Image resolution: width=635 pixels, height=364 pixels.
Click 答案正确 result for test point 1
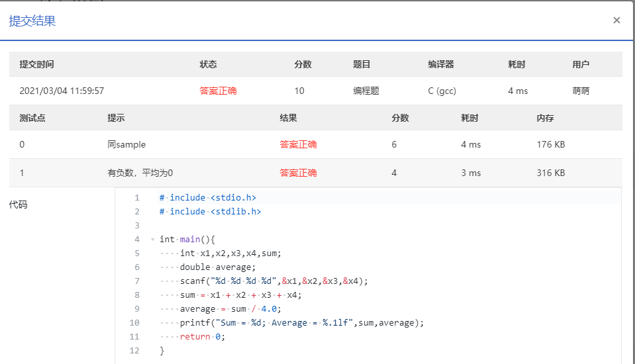coord(298,173)
